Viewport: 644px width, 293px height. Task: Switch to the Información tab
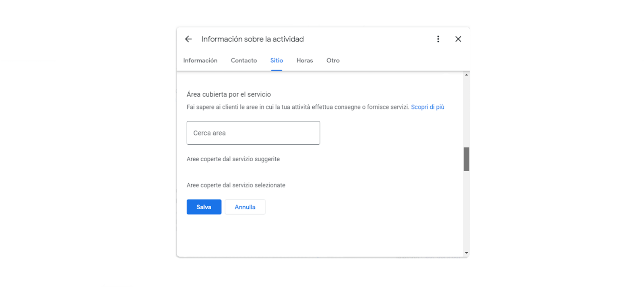click(x=200, y=60)
